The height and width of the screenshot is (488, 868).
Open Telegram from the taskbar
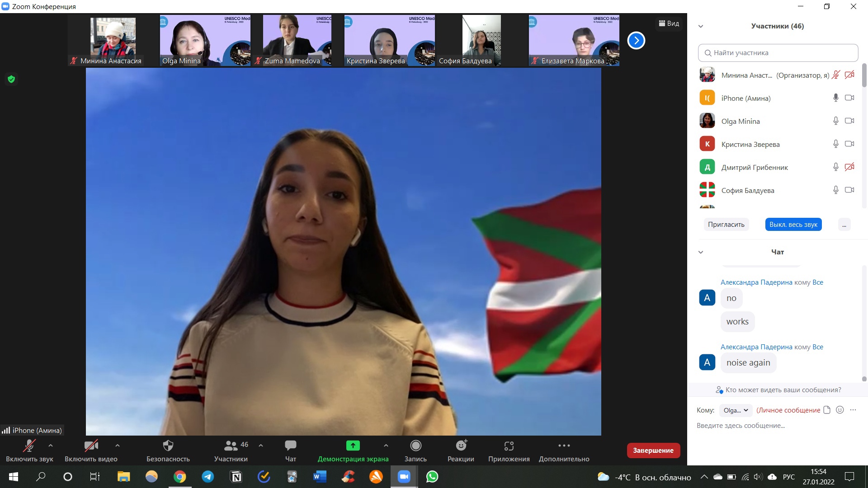pyautogui.click(x=208, y=477)
